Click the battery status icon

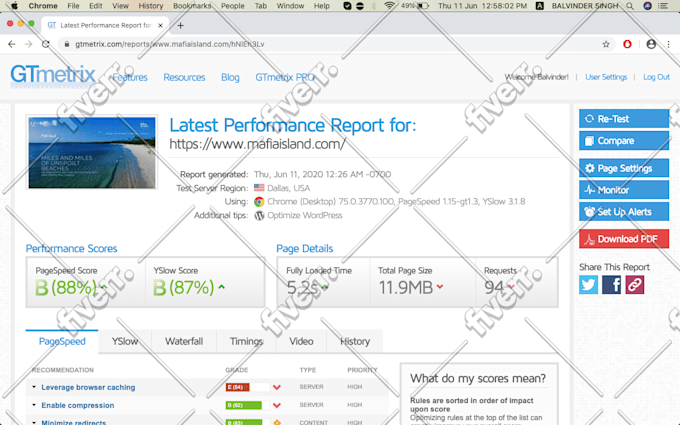[x=423, y=6]
